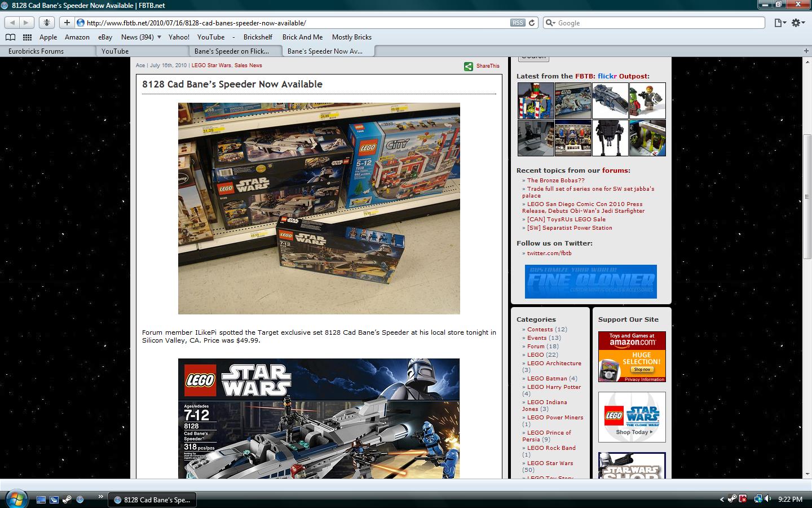Click the red security alert tray icon
812x508 pixels.
point(743,499)
